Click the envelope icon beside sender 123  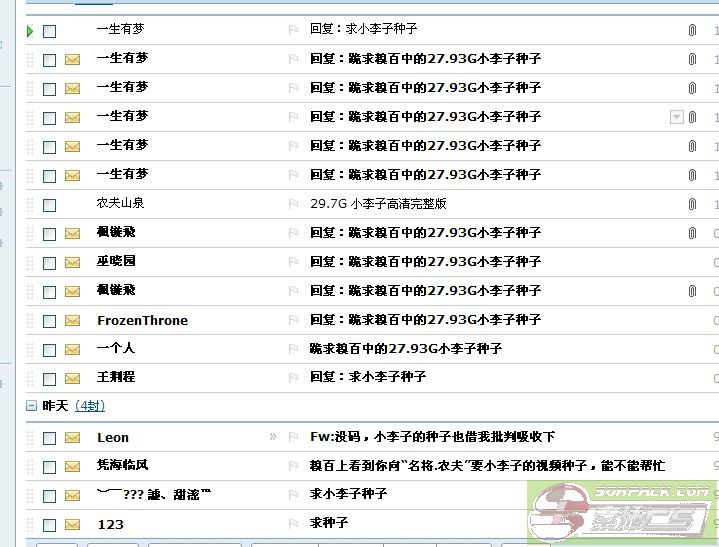click(x=72, y=524)
